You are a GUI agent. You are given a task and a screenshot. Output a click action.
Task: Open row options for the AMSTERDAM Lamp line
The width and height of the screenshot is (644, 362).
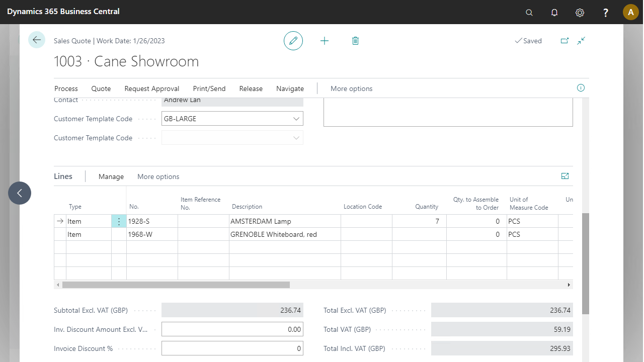[x=119, y=221]
